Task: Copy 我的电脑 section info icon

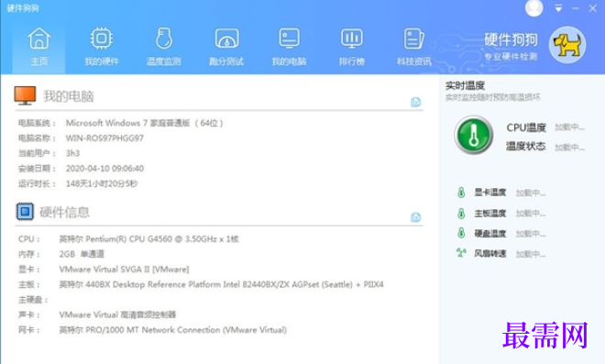Action: click(415, 102)
